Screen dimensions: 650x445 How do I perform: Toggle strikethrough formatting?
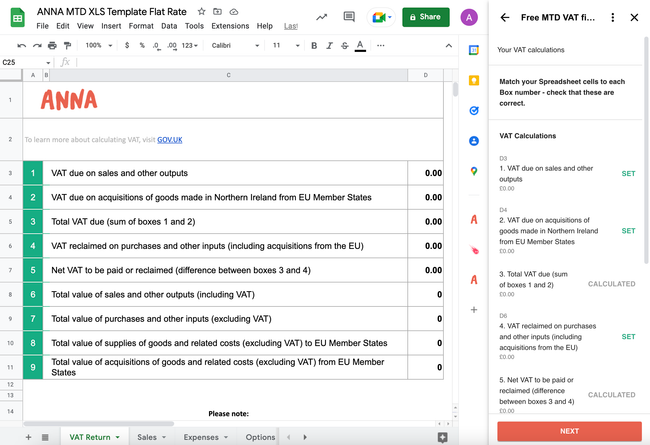[x=344, y=45]
